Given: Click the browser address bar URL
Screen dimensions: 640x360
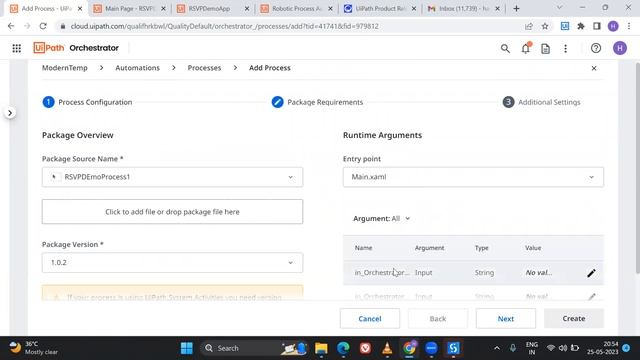Looking at the screenshot, I should 224,26.
